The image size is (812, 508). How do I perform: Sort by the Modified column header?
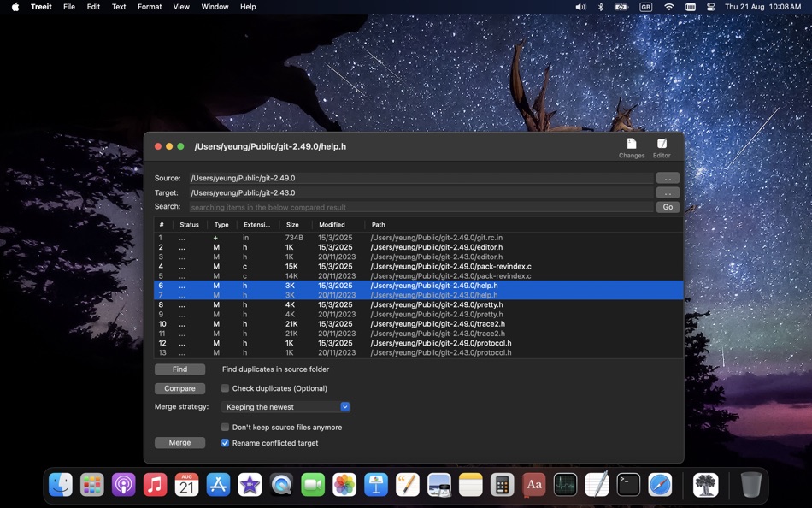pos(338,224)
